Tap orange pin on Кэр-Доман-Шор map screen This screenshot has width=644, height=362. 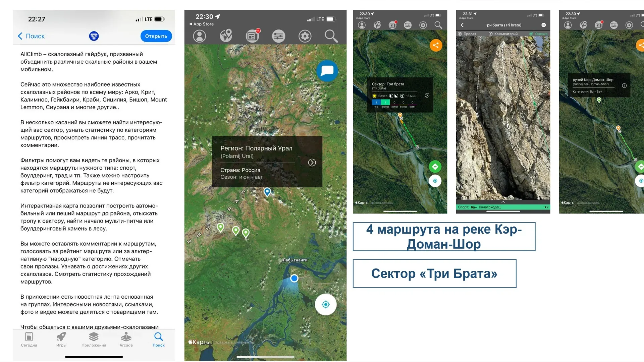pos(618,128)
